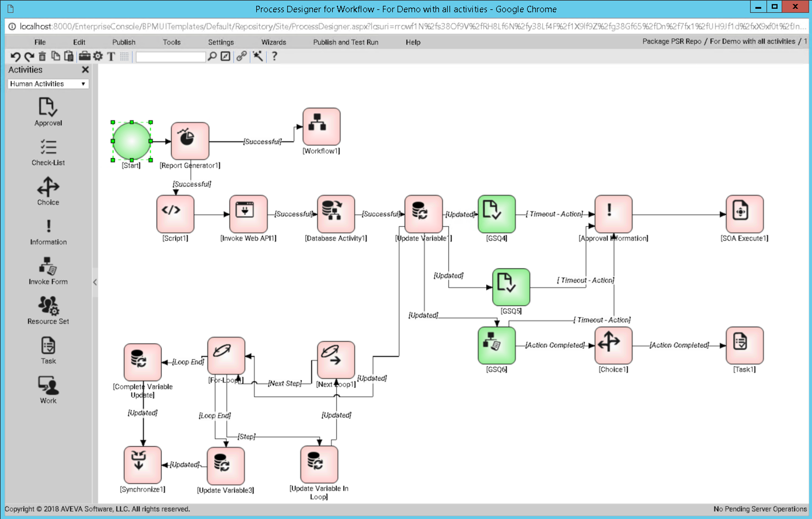812x519 pixels.
Task: Open the Human Activities dropdown
Action: (47, 84)
